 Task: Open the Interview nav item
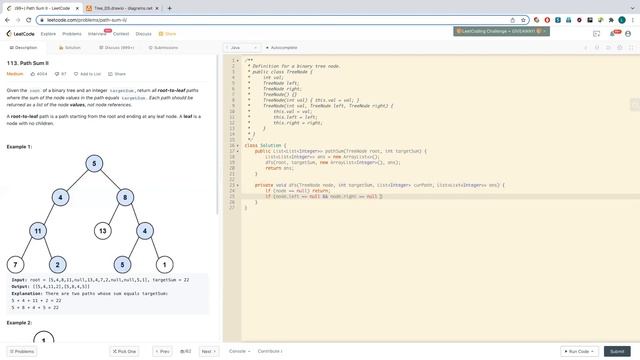point(97,34)
